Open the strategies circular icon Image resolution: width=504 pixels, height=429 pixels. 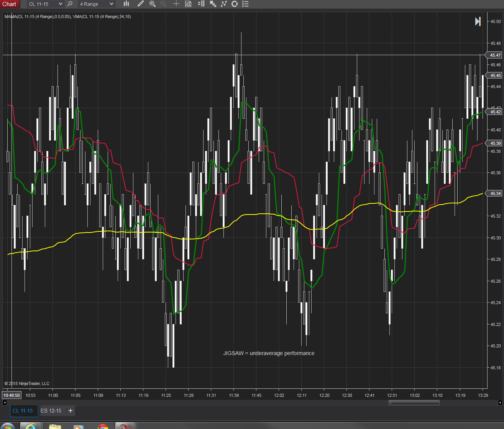coord(235,4)
